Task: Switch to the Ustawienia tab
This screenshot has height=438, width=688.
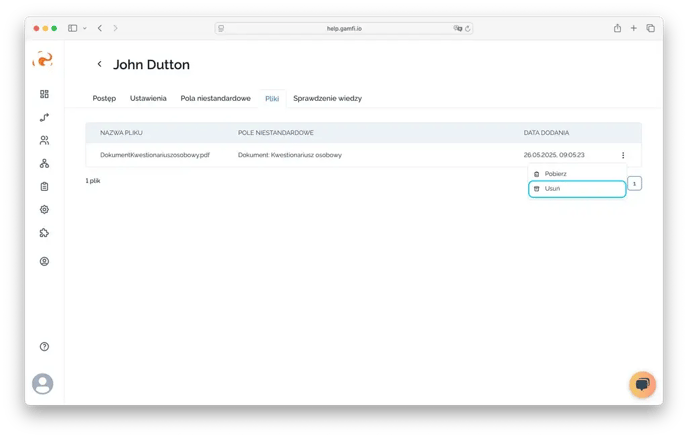Action: [x=148, y=99]
